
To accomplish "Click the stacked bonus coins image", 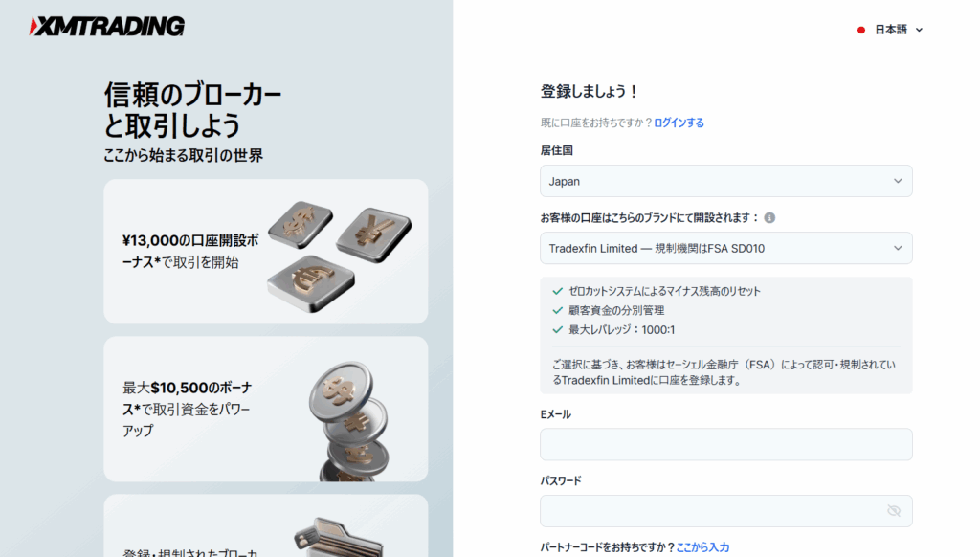I will tap(349, 421).
